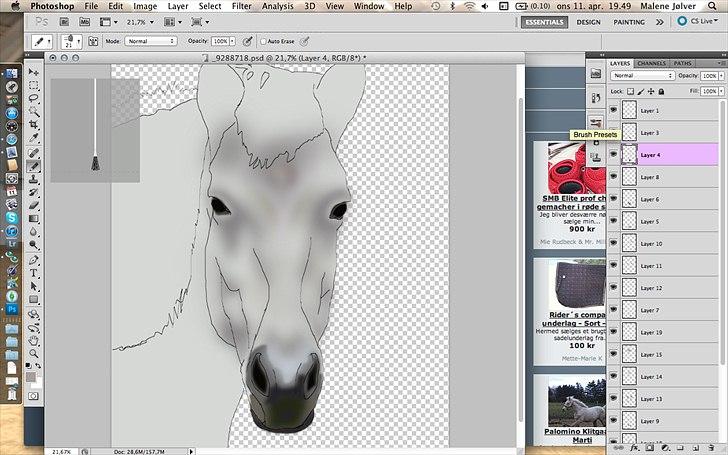Switch to the Painting workspace
Viewport: 728px width, 455px height.
[x=628, y=21]
